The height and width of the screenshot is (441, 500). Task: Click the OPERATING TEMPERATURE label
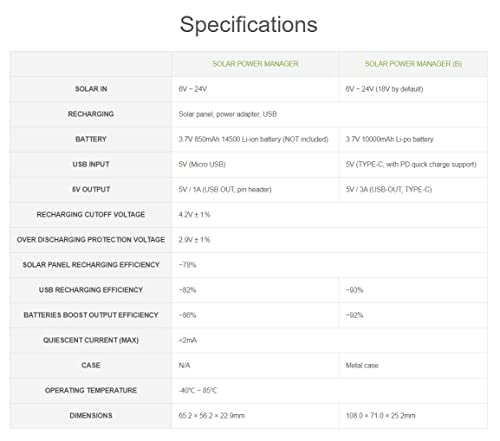pyautogui.click(x=91, y=390)
